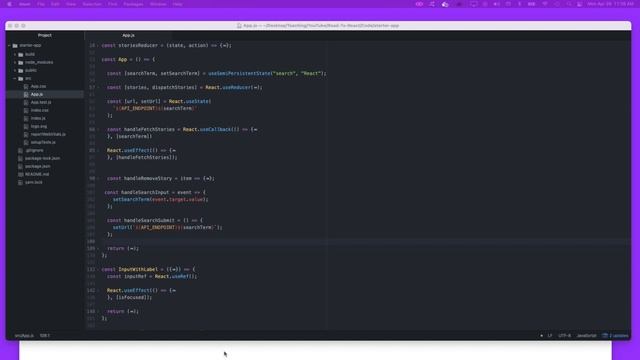Expand the build folder arrow
The image size is (640, 360).
tap(15, 54)
